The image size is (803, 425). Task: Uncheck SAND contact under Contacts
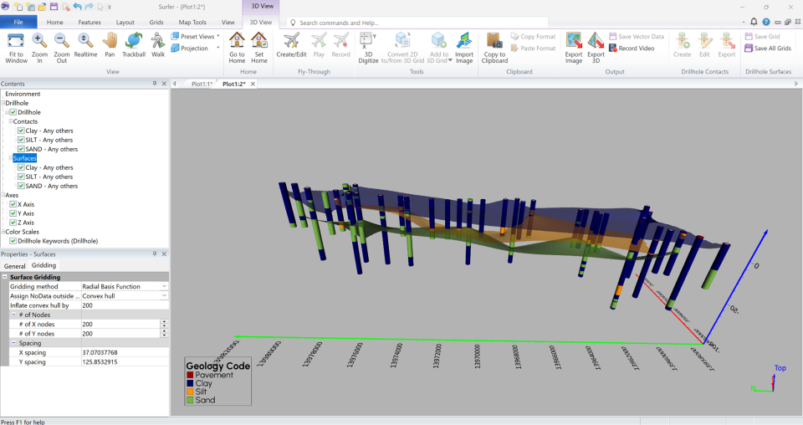(21, 149)
